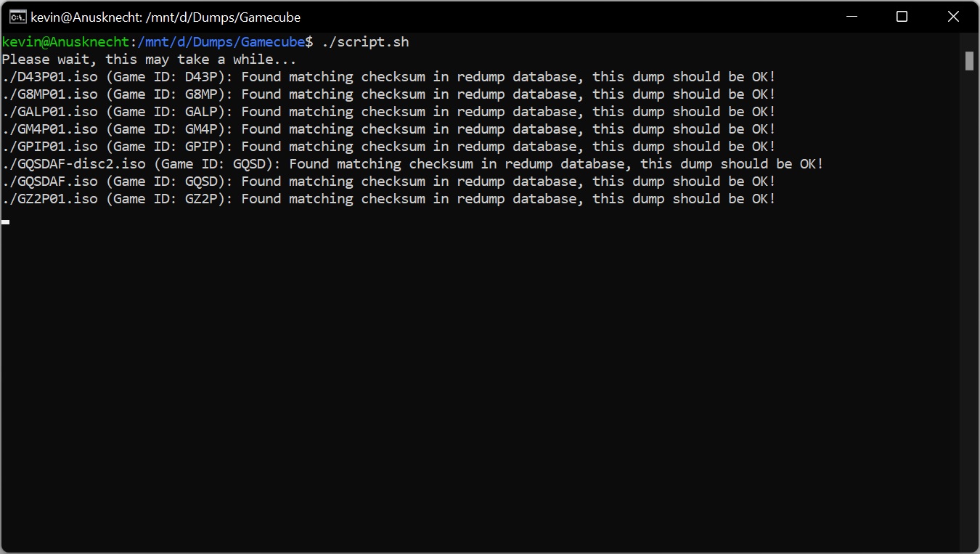Click the ./GPIP01.iso file name
Viewport: 980px width, 554px height.
[x=49, y=147]
